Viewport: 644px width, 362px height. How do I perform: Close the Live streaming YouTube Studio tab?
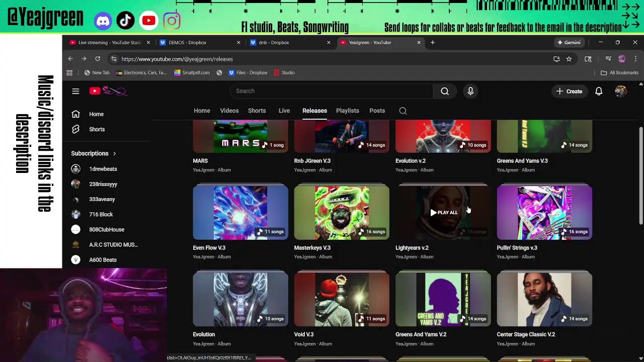[x=148, y=43]
